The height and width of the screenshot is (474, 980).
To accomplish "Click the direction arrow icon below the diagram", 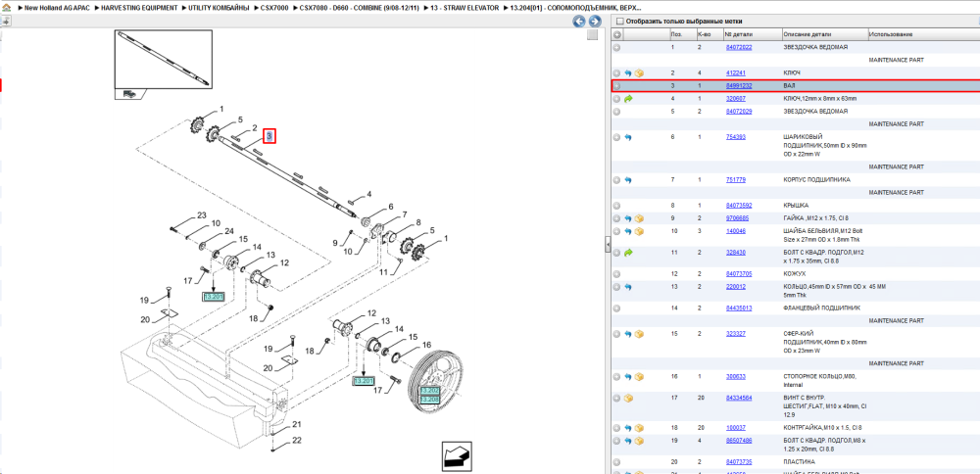I will [x=457, y=455].
